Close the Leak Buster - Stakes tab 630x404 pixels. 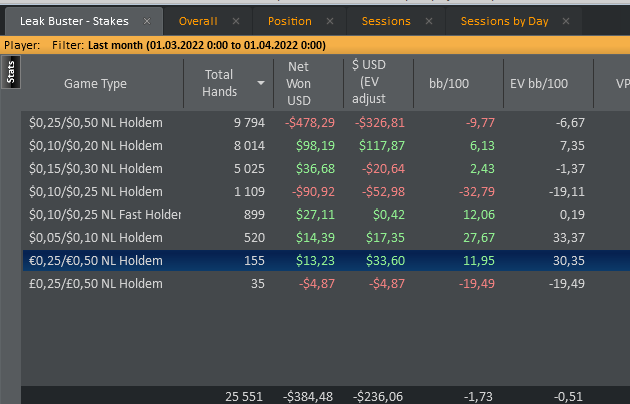(x=146, y=21)
